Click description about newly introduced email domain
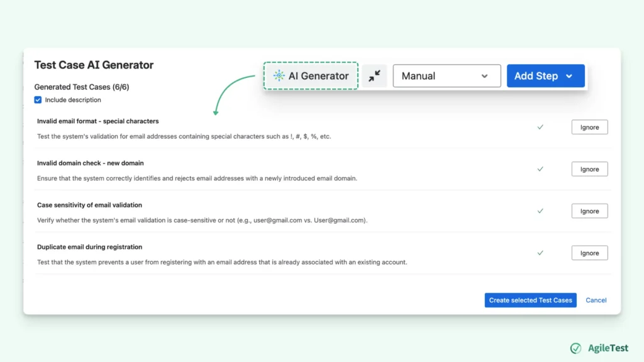Viewport: 644px width, 362px height. pyautogui.click(x=197, y=178)
